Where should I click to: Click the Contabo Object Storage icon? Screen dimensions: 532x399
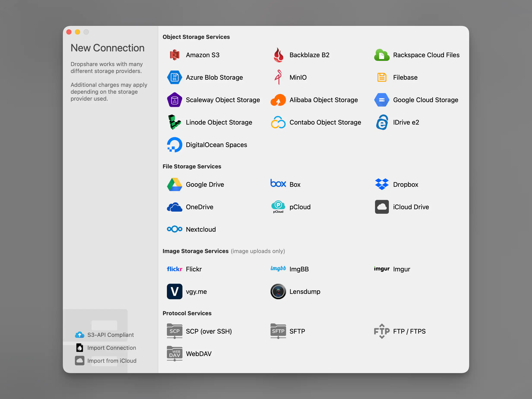278,122
